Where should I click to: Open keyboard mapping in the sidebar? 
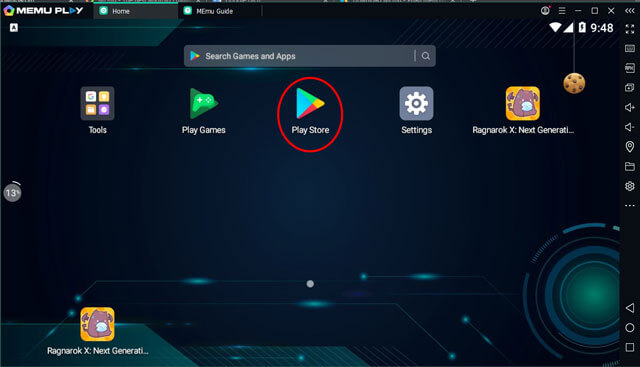[x=630, y=49]
